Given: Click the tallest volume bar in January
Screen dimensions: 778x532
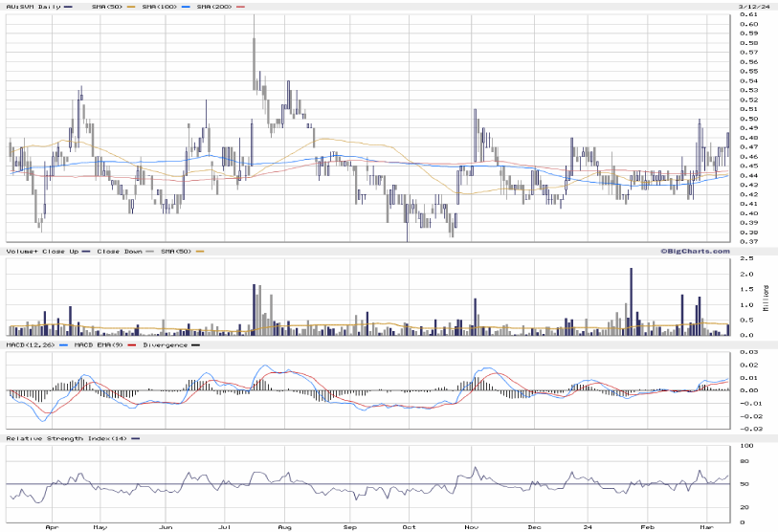Looking at the screenshot, I should click(632, 271).
